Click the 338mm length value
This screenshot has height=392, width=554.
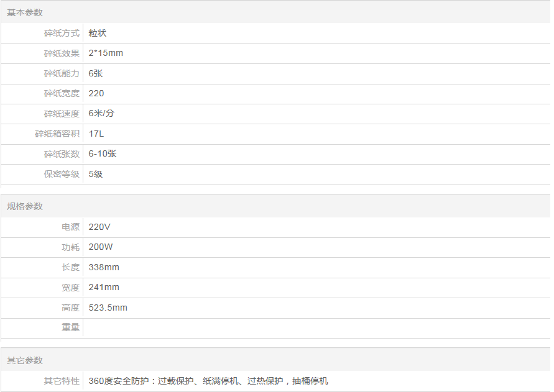coord(104,267)
